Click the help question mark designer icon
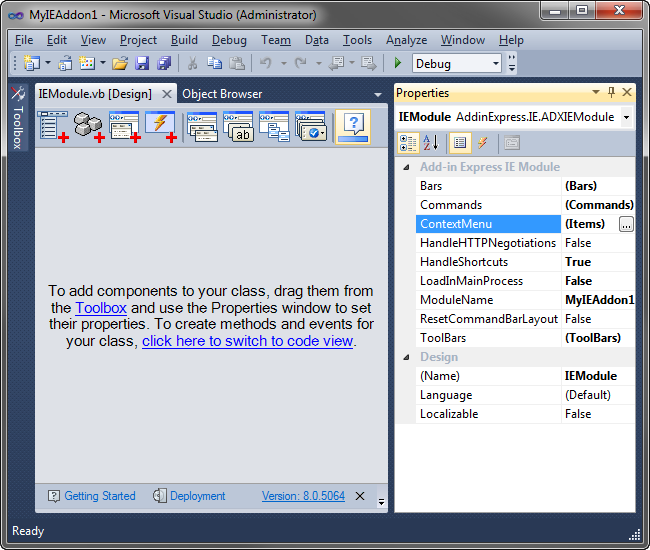The image size is (650, 550). [353, 126]
